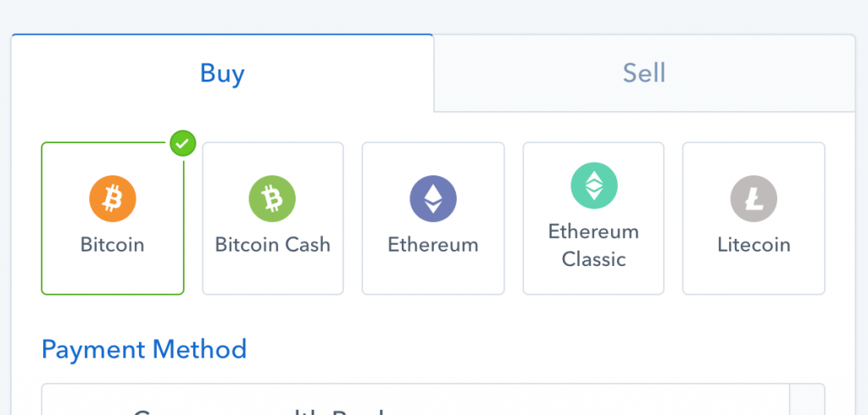Choose the "Ethereum" name label
This screenshot has width=868, height=415.
coord(433,245)
